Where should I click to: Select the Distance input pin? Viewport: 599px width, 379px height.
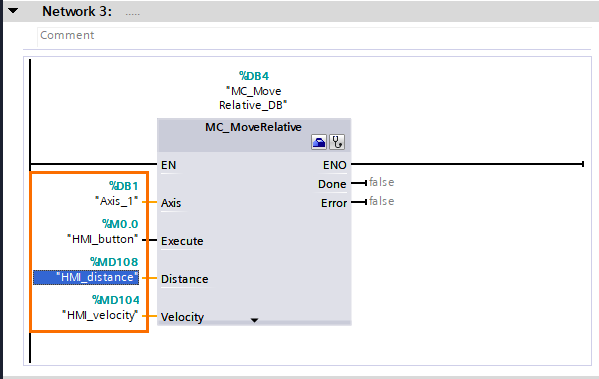pyautogui.click(x=185, y=279)
